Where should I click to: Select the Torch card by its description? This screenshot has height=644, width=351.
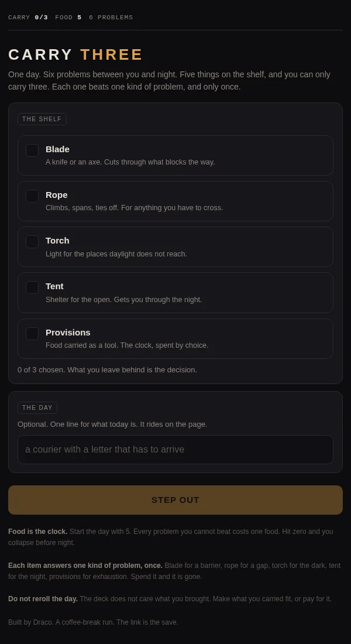[116, 254]
